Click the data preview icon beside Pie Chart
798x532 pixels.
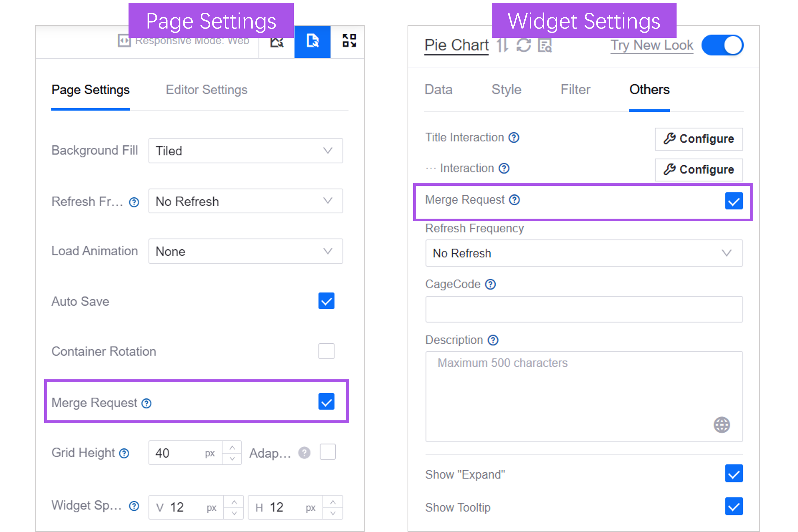pyautogui.click(x=545, y=45)
